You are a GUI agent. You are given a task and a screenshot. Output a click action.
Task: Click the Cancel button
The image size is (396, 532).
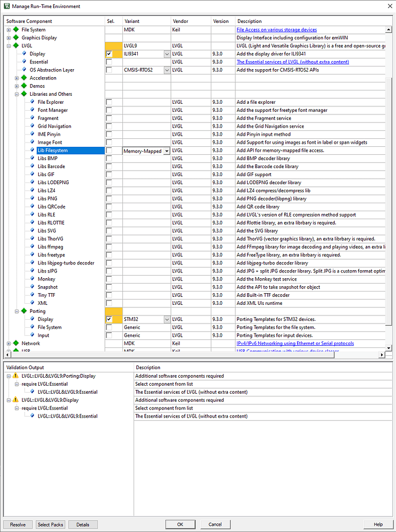click(x=215, y=525)
